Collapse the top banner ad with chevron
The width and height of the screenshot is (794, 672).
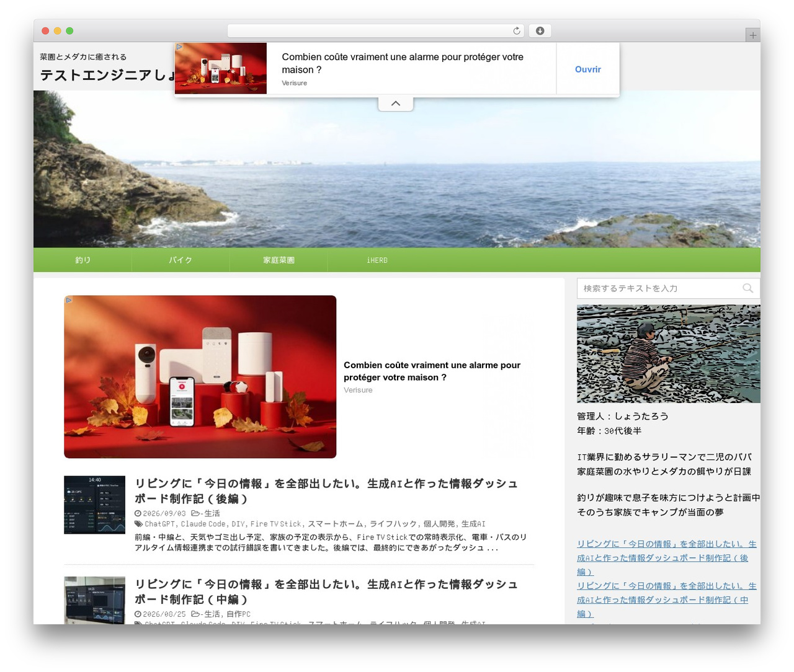click(x=396, y=104)
